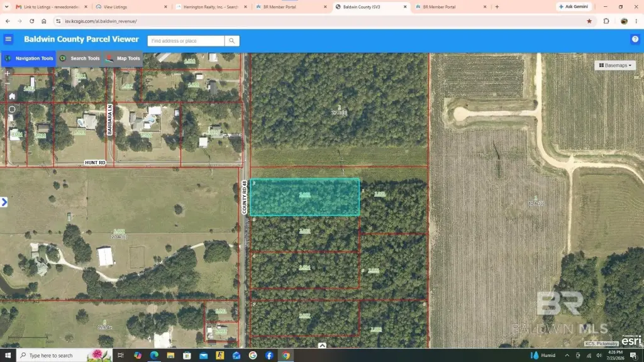This screenshot has width=644, height=362.
Task: Switch to the Search Tools tab
Action: pos(80,58)
